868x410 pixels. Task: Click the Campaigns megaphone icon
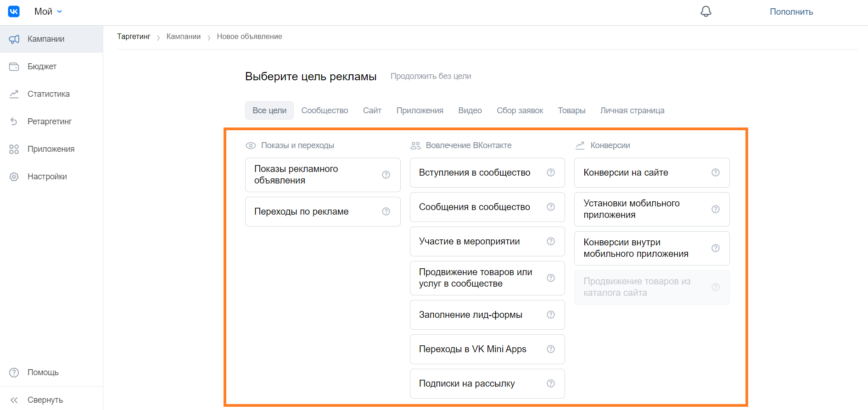pos(14,39)
